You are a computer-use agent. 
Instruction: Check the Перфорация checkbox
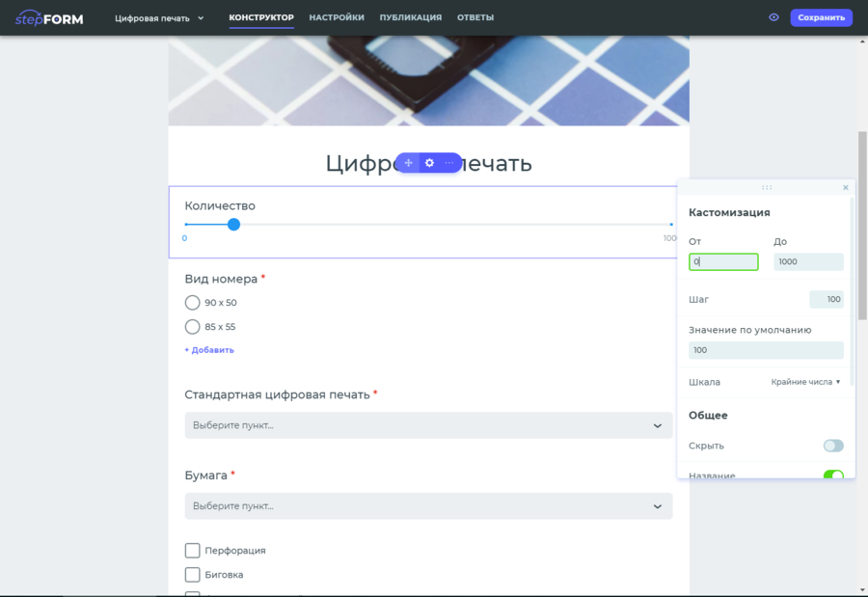(x=192, y=551)
